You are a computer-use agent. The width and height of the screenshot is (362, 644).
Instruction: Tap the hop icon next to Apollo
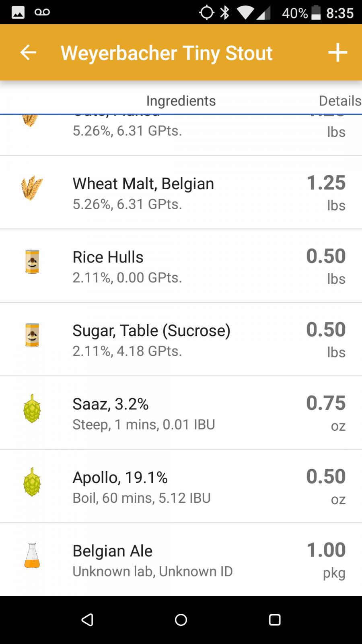[32, 482]
